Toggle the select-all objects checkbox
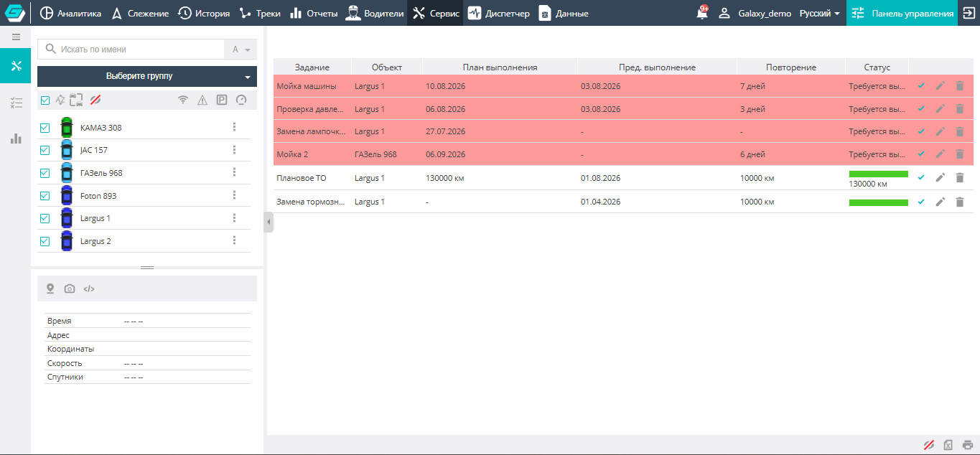Viewport: 980px width, 455px height. point(45,100)
